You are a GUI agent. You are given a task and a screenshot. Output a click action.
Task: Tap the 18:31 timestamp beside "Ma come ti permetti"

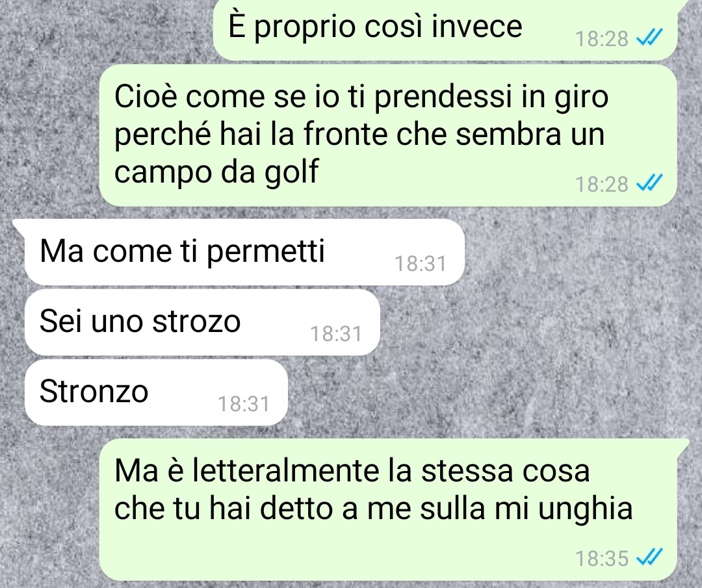coord(421,264)
